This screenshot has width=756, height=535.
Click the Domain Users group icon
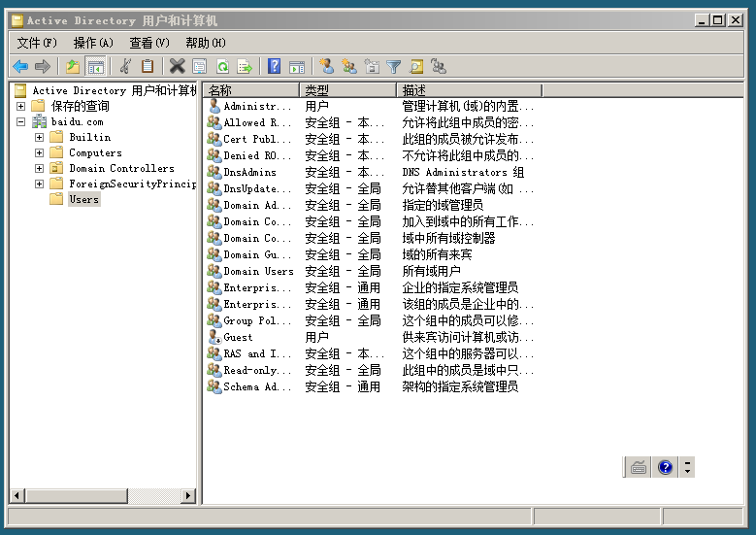click(214, 271)
